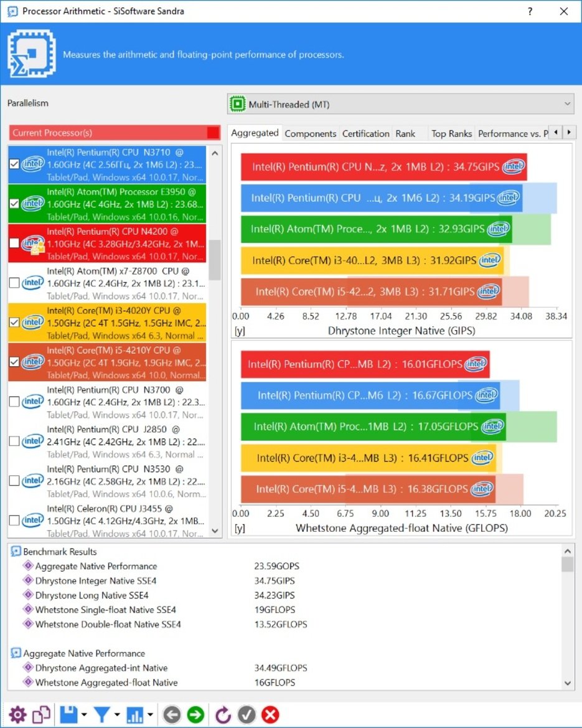
Task: Check the Pentium N3700 processor checkbox
Action: (x=14, y=402)
